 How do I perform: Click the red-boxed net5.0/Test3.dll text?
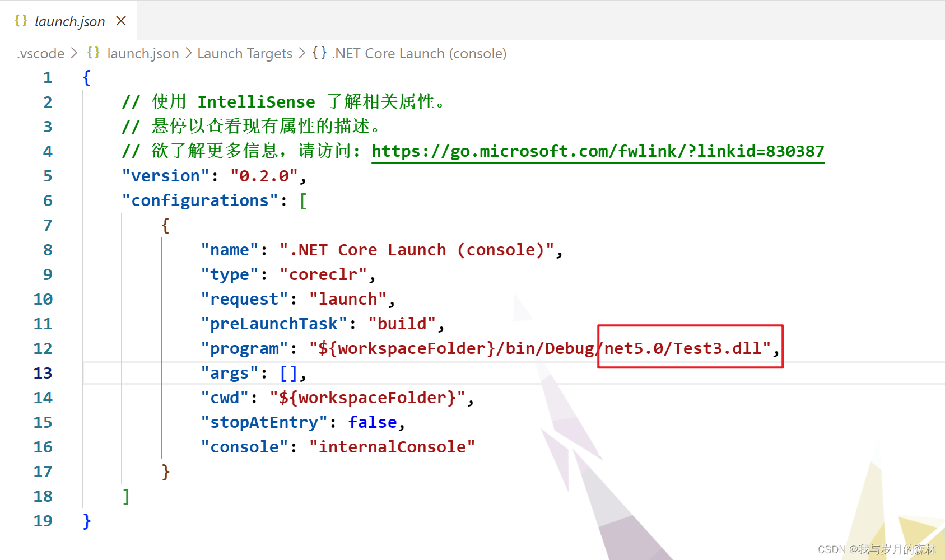pyautogui.click(x=685, y=348)
